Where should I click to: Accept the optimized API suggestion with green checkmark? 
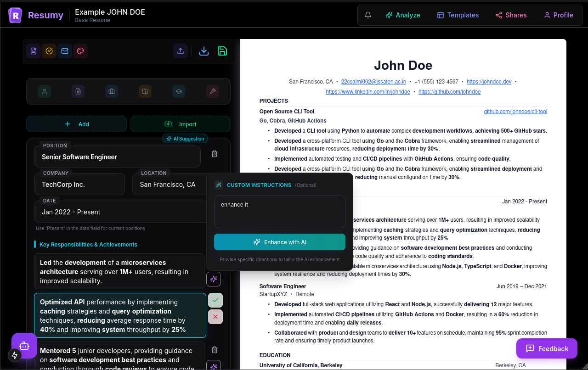pos(215,300)
